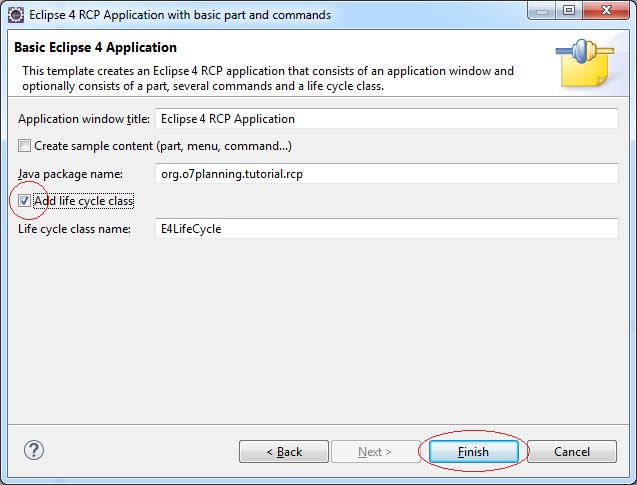Click the Create sample content label text
The image size is (637, 485).
click(x=163, y=146)
